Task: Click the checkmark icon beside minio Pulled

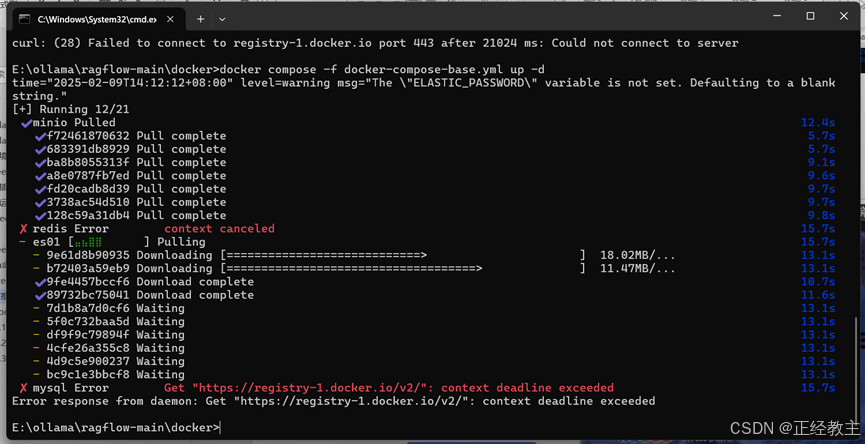Action: pyautogui.click(x=26, y=123)
